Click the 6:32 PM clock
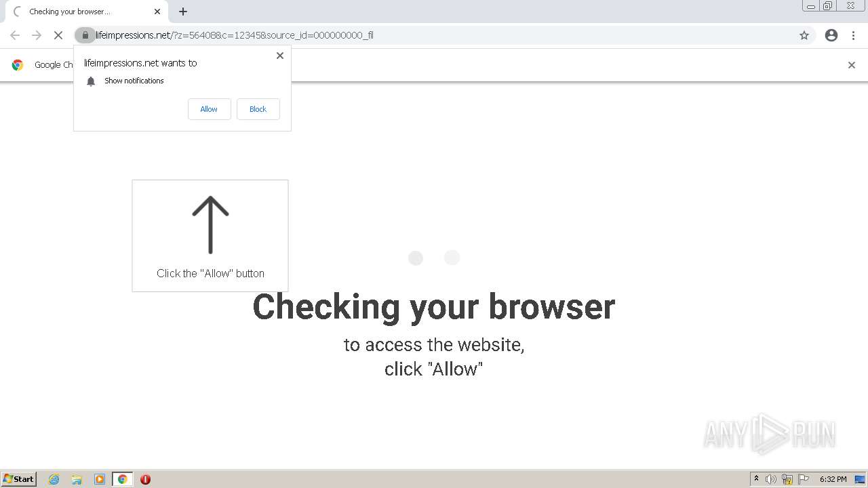Image resolution: width=868 pixels, height=488 pixels. [x=833, y=479]
